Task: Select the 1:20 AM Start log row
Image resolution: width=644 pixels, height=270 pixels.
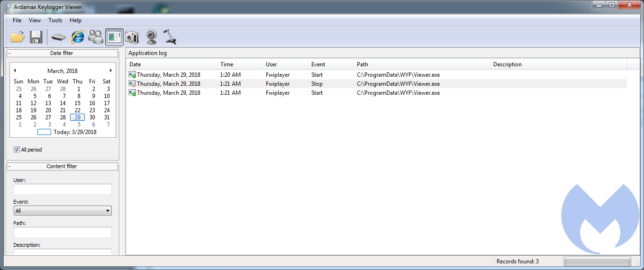Action: [377, 75]
